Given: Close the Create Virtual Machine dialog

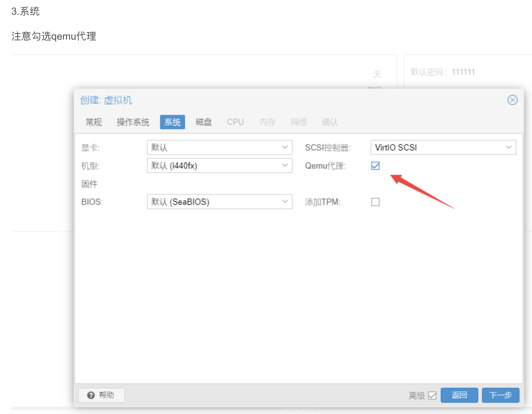Looking at the screenshot, I should point(512,100).
